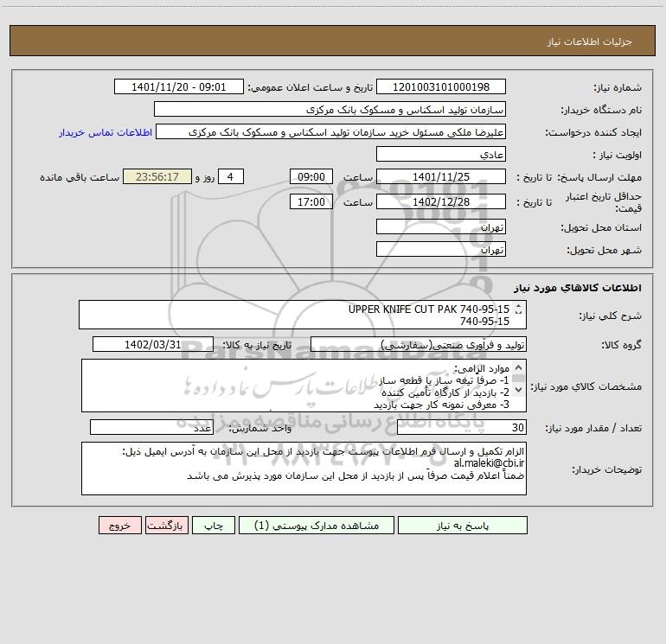Click the buyer notes text area
This screenshot has width=666, height=644.
[304, 469]
